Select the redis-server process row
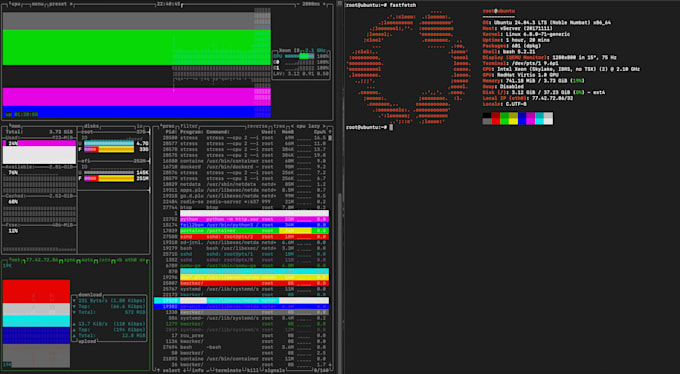 pyautogui.click(x=242, y=202)
